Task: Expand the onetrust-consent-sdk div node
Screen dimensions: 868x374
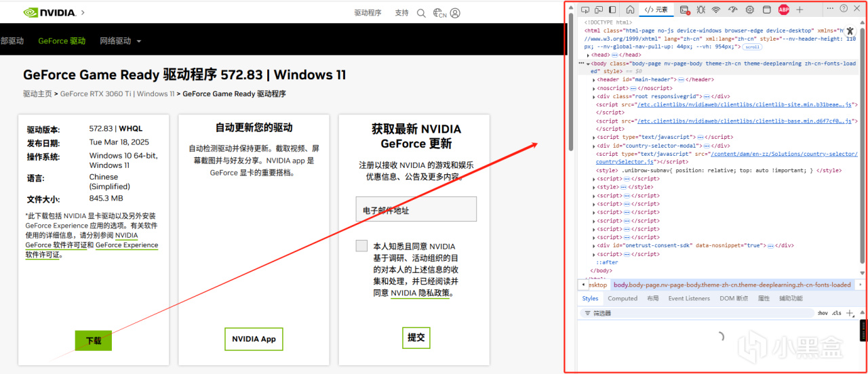Action: [594, 245]
